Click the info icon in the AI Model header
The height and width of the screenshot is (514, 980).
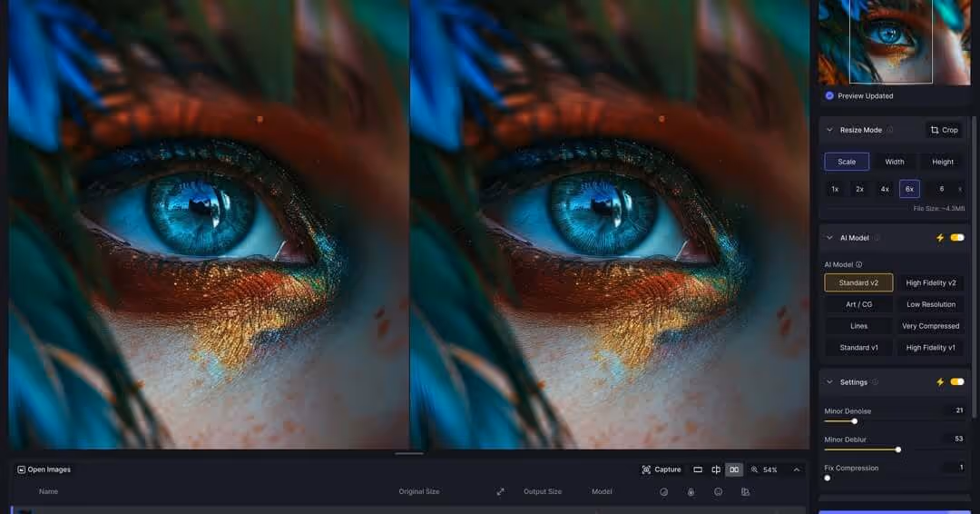click(x=877, y=238)
